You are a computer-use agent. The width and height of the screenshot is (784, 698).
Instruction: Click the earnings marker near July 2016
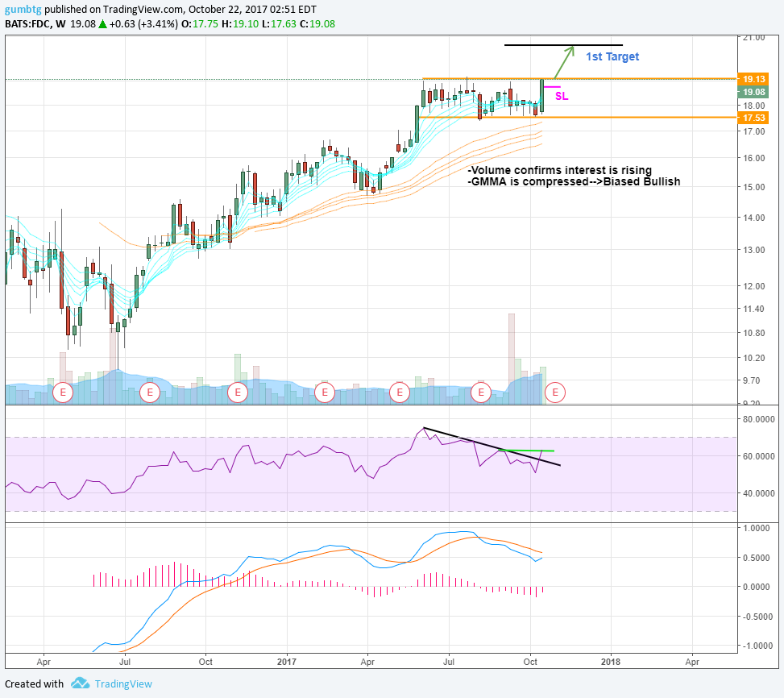150,393
